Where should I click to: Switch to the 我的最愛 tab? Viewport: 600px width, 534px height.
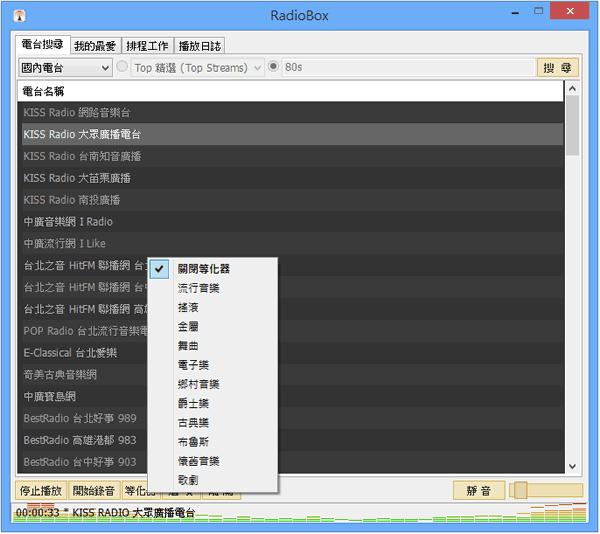point(95,46)
